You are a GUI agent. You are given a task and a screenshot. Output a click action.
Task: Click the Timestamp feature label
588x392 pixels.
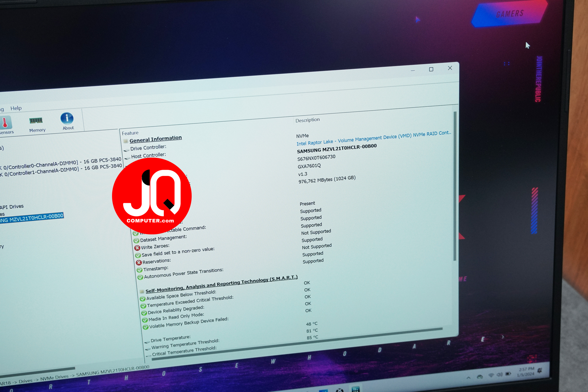[156, 269]
